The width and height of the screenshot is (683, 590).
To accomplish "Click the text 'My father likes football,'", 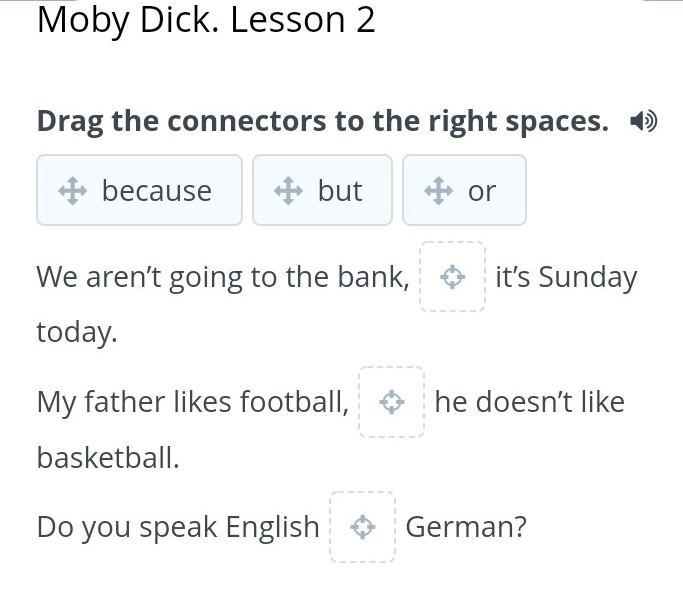I will (x=193, y=402).
